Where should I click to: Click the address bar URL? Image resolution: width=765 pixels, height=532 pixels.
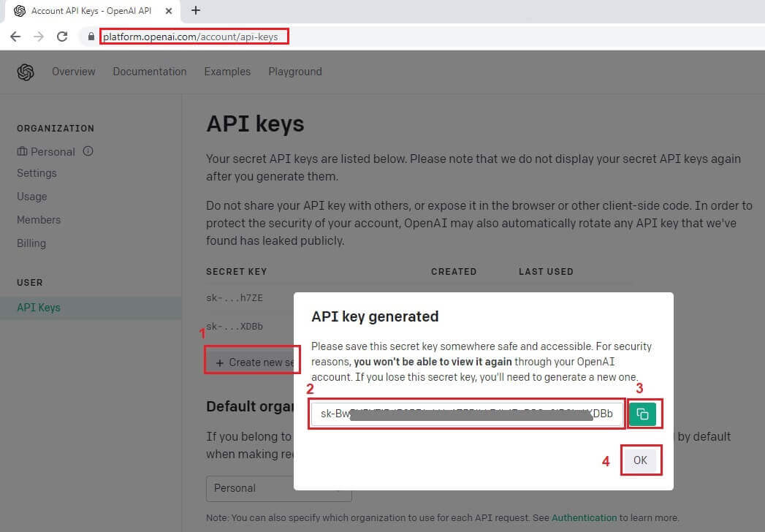[190, 37]
